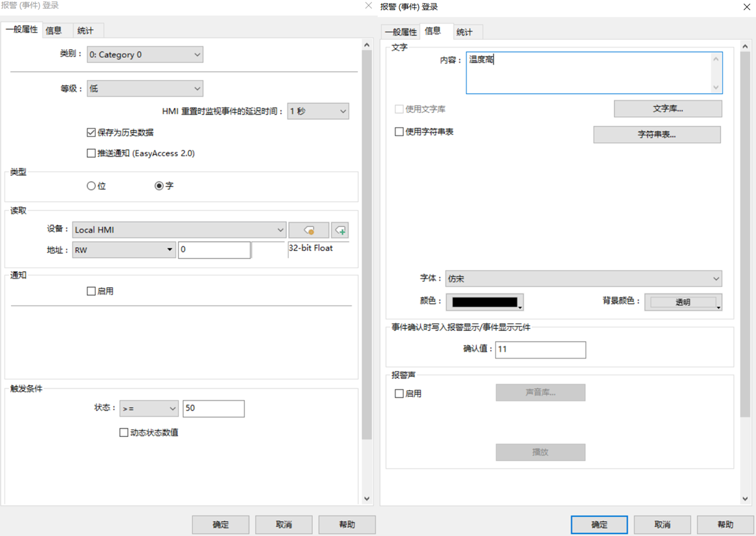Click the 文字库... button
The height and width of the screenshot is (536, 756).
[668, 109]
